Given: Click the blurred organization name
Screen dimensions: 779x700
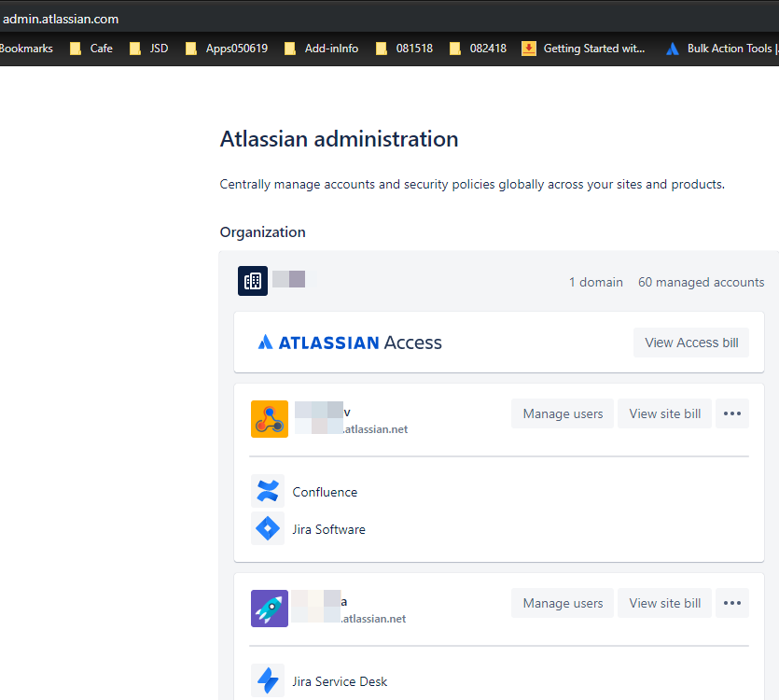Looking at the screenshot, I should coord(293,279).
